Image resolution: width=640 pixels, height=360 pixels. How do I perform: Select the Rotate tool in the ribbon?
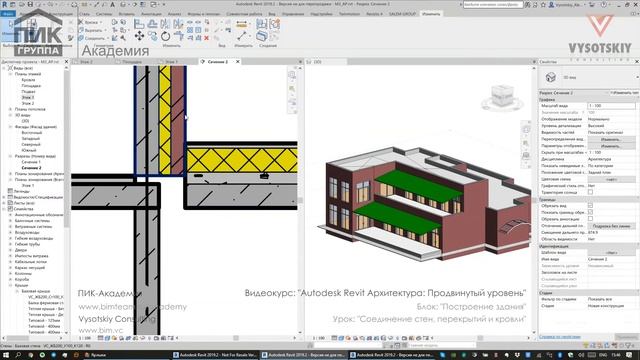click(x=165, y=36)
